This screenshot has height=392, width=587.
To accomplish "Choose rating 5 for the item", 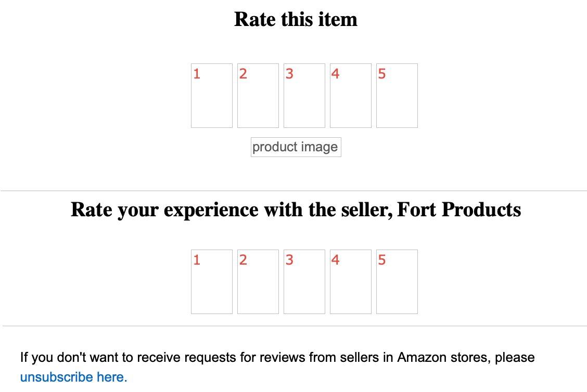I will click(397, 96).
